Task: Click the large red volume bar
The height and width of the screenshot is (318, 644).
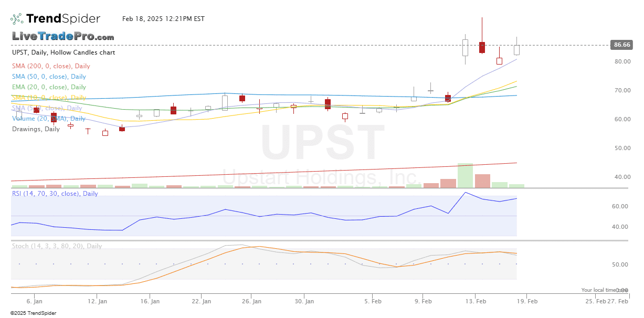Action: click(482, 181)
